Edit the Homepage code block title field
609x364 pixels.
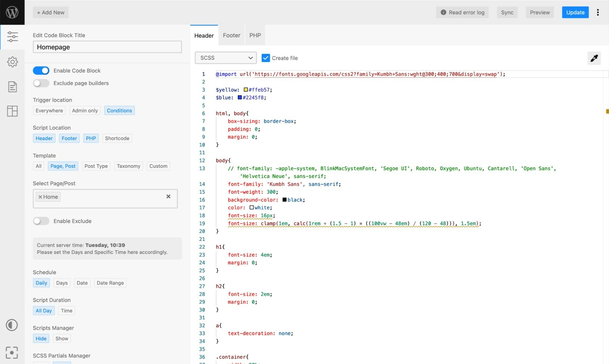tap(107, 47)
